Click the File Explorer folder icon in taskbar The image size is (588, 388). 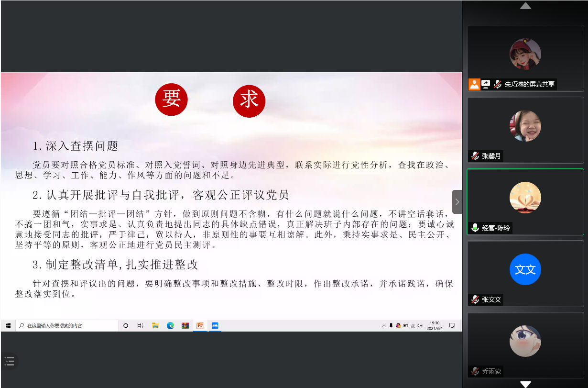(x=155, y=325)
